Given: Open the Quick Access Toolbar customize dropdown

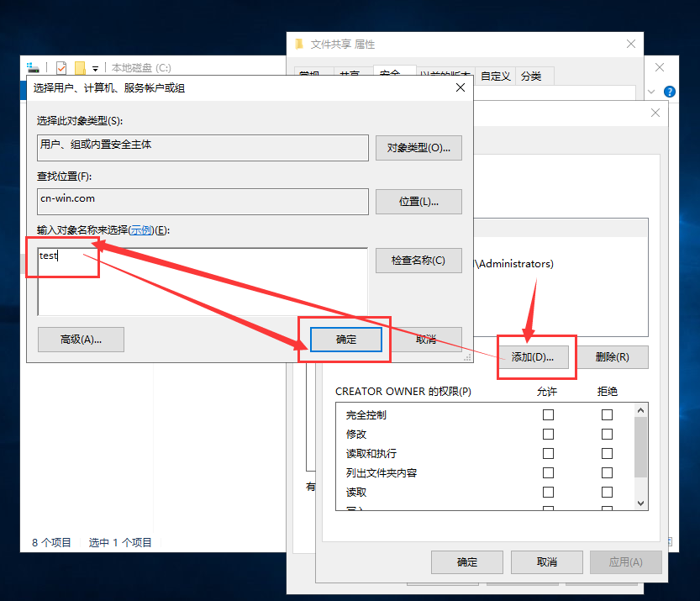Looking at the screenshot, I should pyautogui.click(x=95, y=68).
